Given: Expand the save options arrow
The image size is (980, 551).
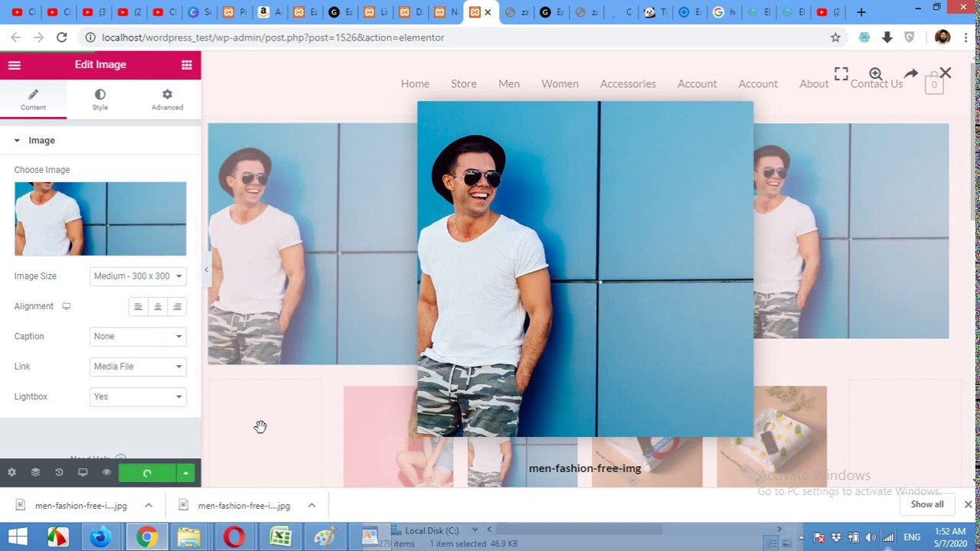Looking at the screenshot, I should 185,473.
